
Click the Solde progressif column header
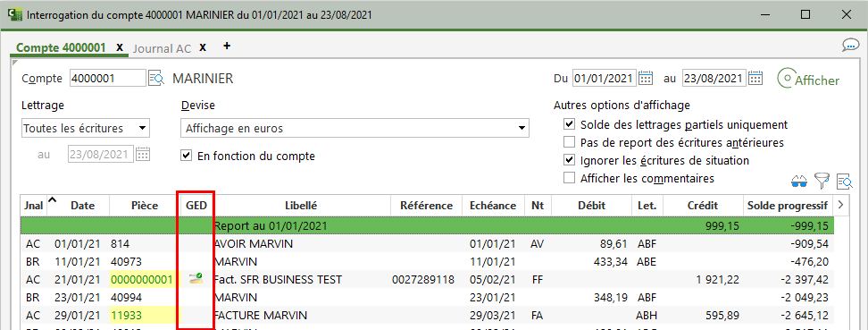(x=787, y=205)
